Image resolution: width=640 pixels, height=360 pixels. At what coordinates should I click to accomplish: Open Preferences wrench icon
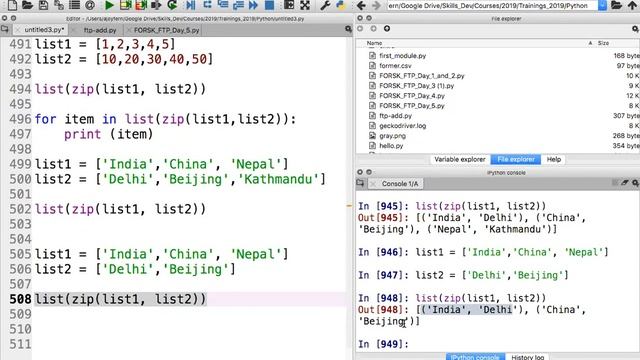coord(325,5)
